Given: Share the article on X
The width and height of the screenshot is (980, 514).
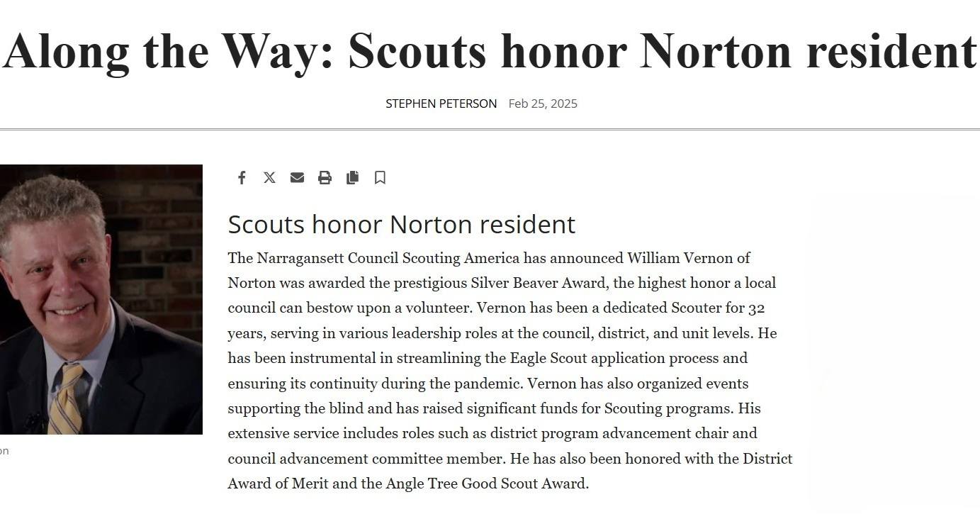Looking at the screenshot, I should pyautogui.click(x=269, y=177).
